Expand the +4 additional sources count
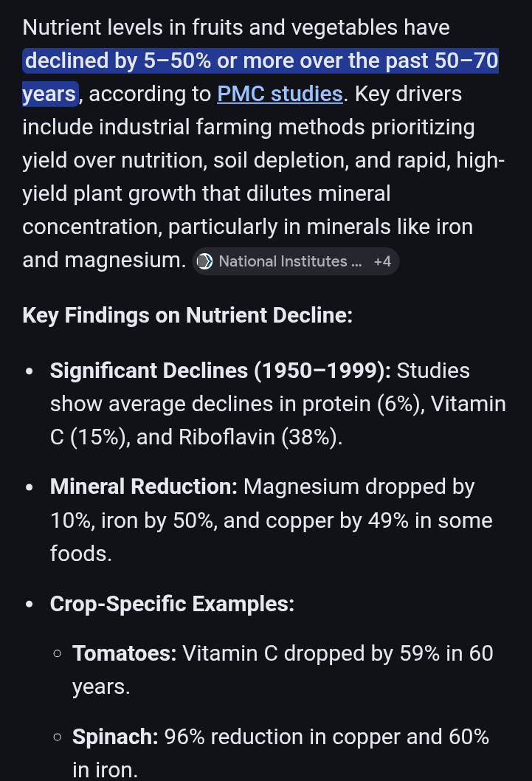 [x=382, y=261]
